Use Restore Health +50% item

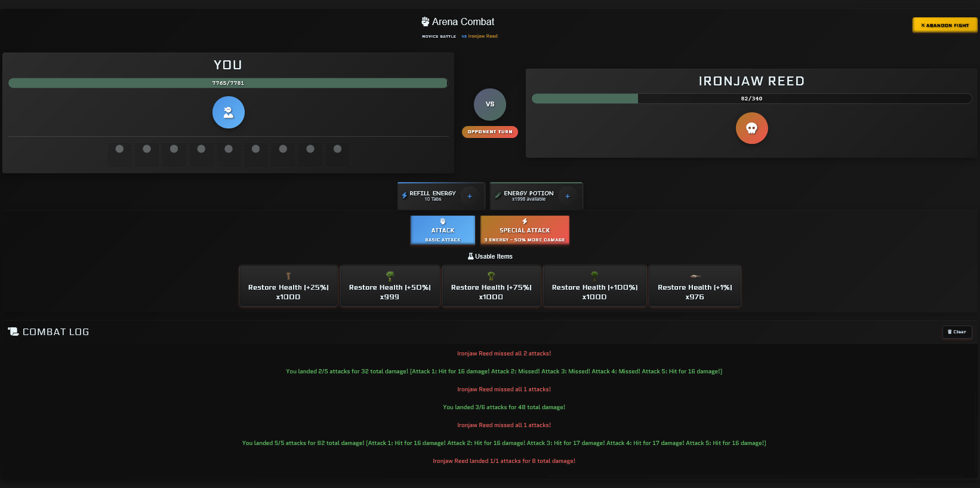[x=390, y=286]
